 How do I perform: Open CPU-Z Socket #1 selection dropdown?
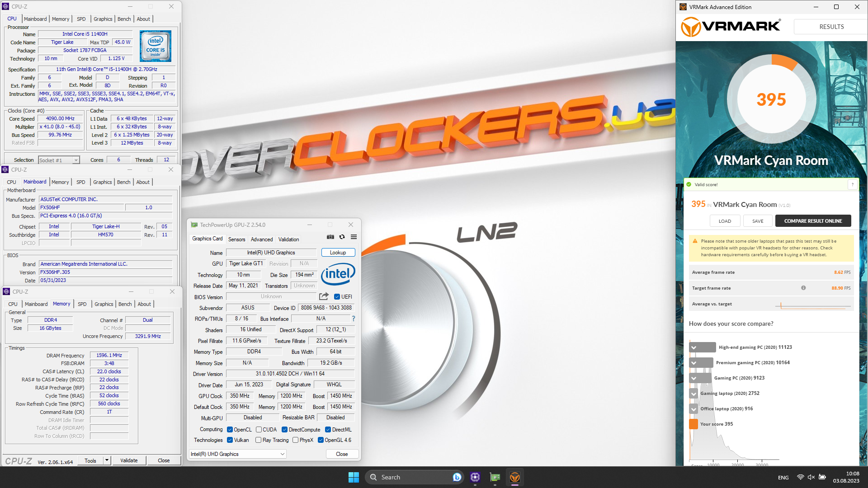(59, 160)
